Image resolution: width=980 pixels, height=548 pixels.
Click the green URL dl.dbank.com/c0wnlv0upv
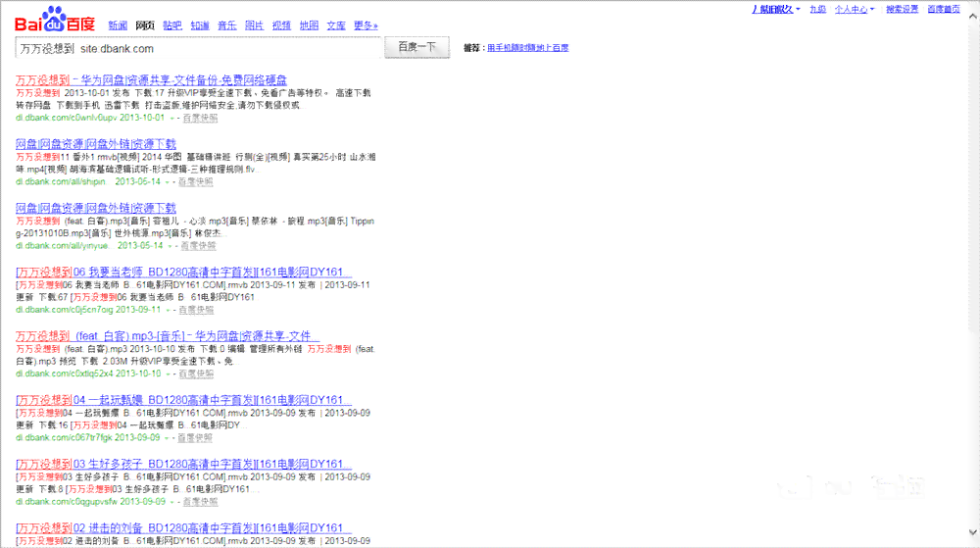pyautogui.click(x=67, y=118)
